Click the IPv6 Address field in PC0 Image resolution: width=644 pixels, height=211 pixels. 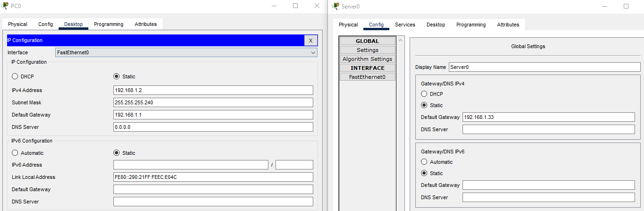[191, 165]
